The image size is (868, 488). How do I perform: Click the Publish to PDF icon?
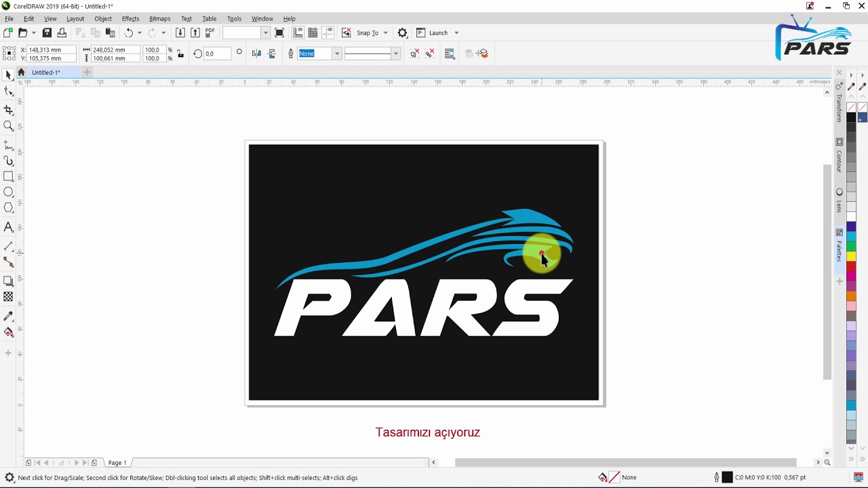tap(210, 33)
